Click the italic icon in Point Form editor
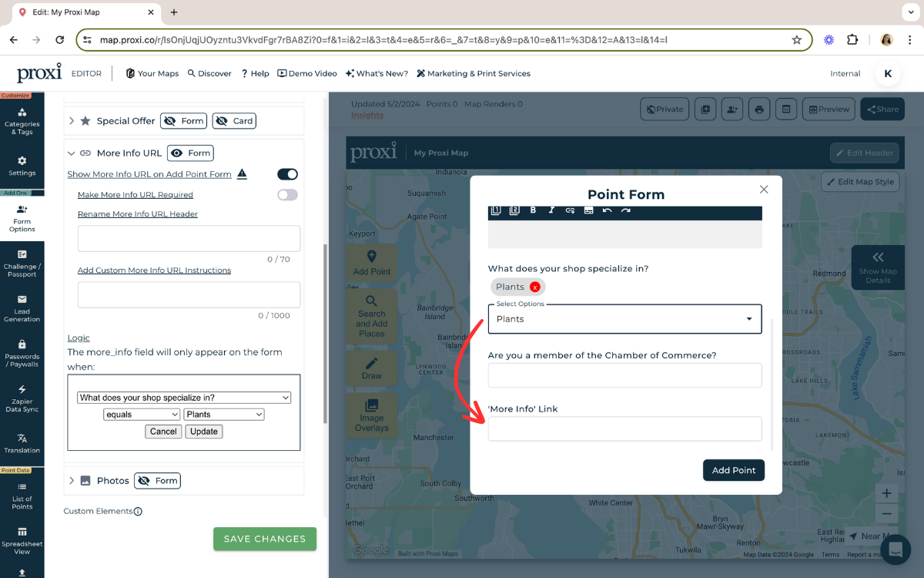 [551, 210]
